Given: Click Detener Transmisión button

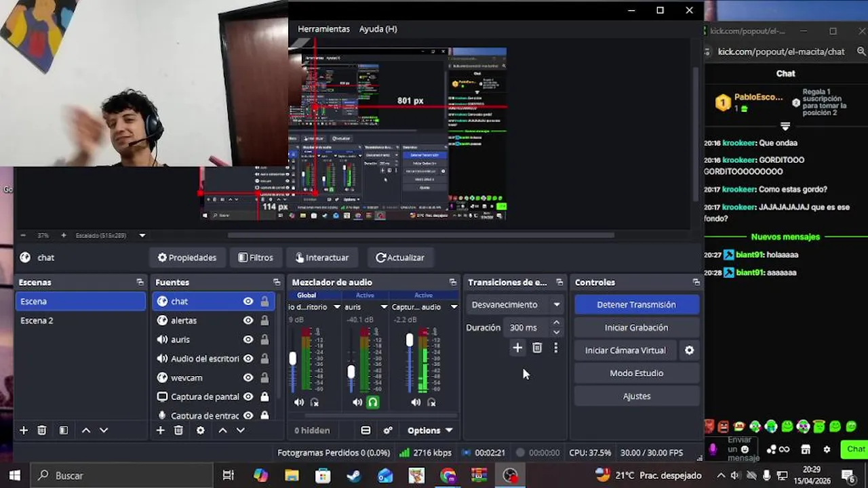Looking at the screenshot, I should (x=636, y=305).
